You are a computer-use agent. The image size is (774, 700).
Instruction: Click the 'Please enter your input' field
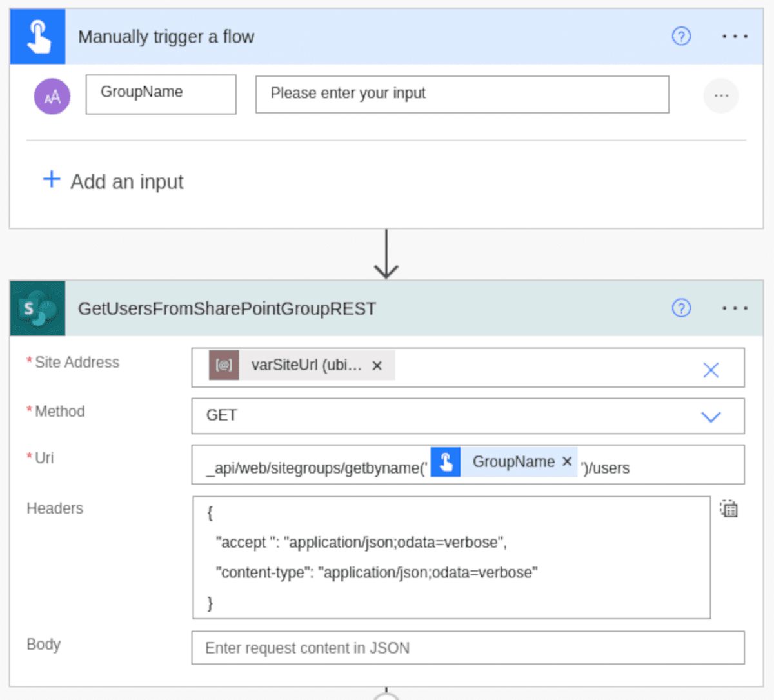pos(462,94)
